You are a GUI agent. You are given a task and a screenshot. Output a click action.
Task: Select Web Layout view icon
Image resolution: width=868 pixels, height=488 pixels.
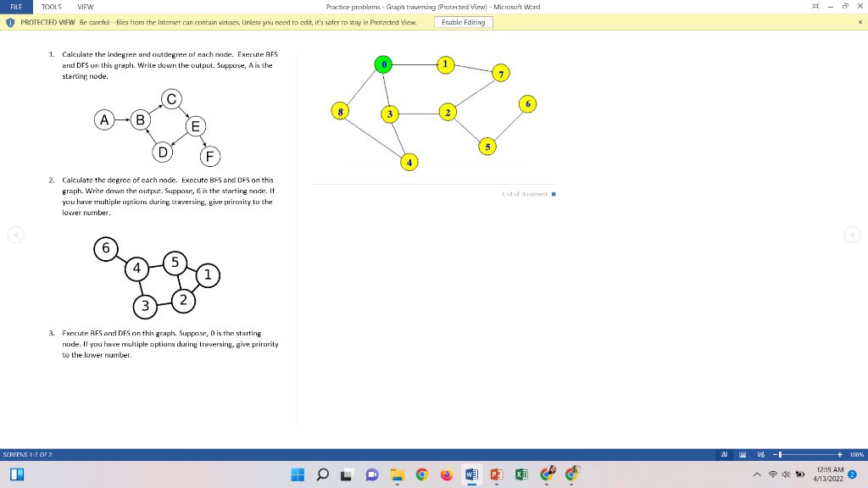[x=760, y=453]
